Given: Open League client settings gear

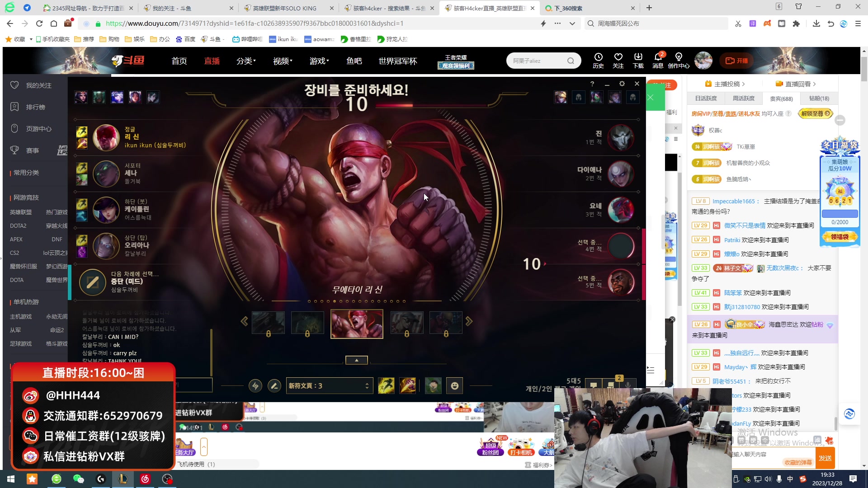Looking at the screenshot, I should coord(622,84).
